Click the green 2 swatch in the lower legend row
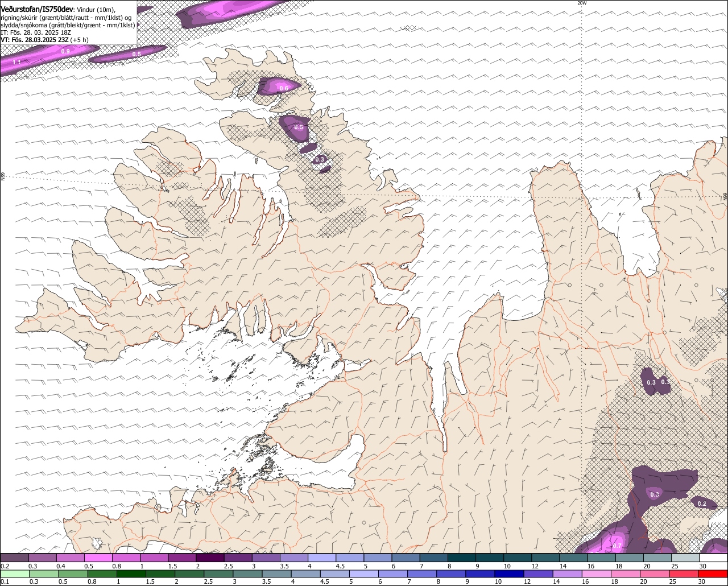The image size is (728, 586). (191, 573)
